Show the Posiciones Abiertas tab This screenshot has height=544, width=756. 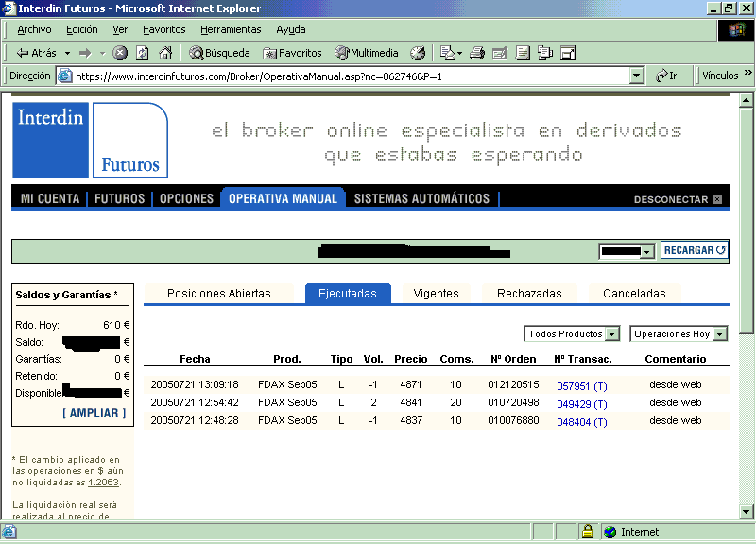(x=219, y=294)
